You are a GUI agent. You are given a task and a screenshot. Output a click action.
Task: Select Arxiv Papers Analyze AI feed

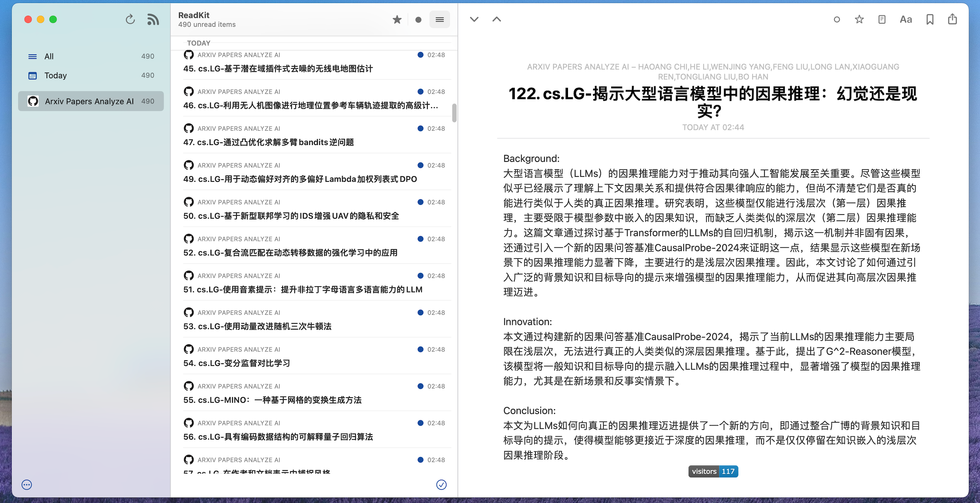tap(91, 101)
